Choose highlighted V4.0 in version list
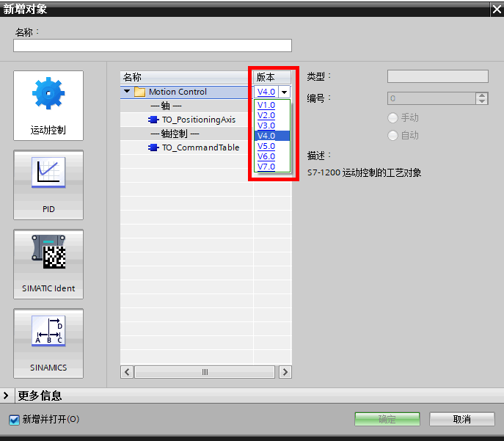The width and height of the screenshot is (504, 441). click(x=272, y=136)
